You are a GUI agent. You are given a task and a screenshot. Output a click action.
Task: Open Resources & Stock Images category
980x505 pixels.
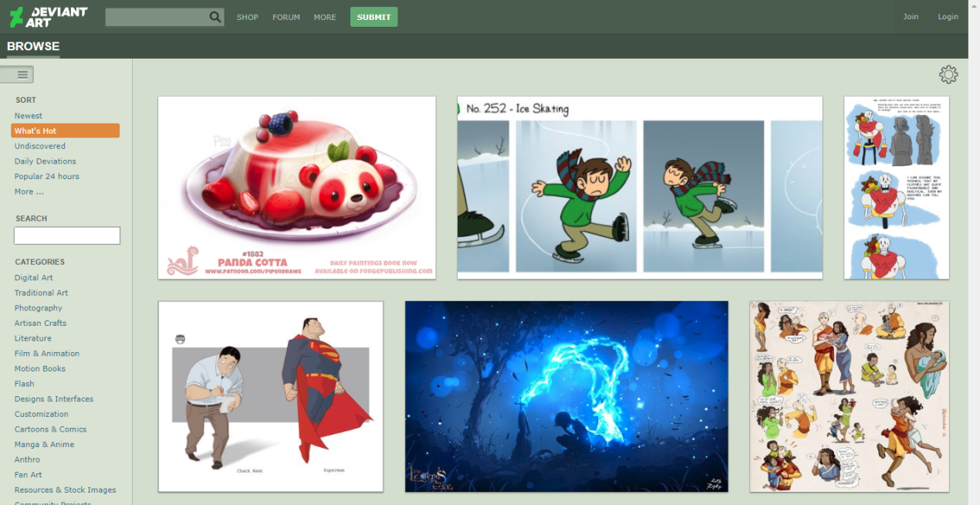pyautogui.click(x=66, y=490)
